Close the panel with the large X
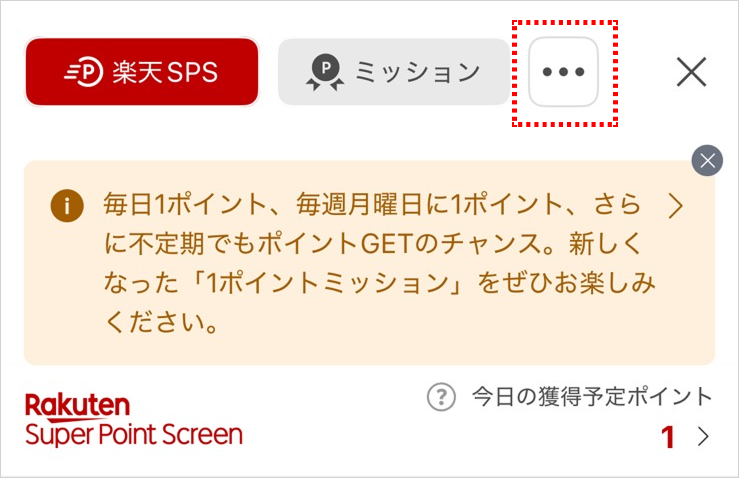Screen dimensions: 739x478 691,72
